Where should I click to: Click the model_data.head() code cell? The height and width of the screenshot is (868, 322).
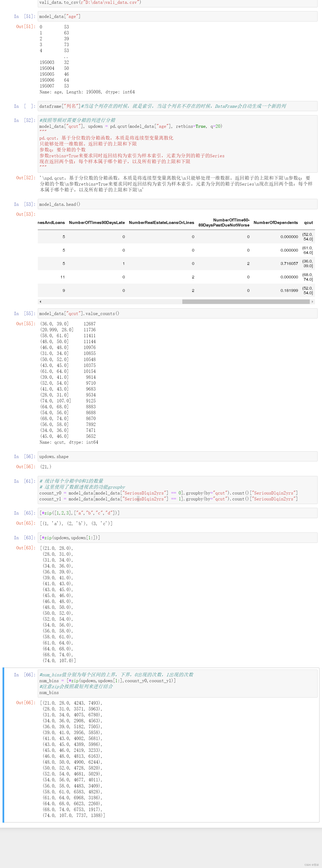click(x=177, y=204)
